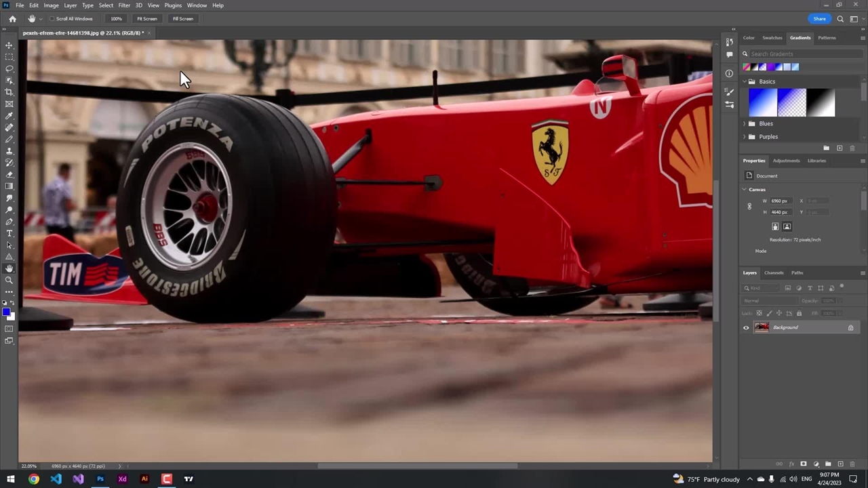Image resolution: width=868 pixels, height=488 pixels.
Task: Toggle the width-height link constraint icon
Action: click(749, 206)
